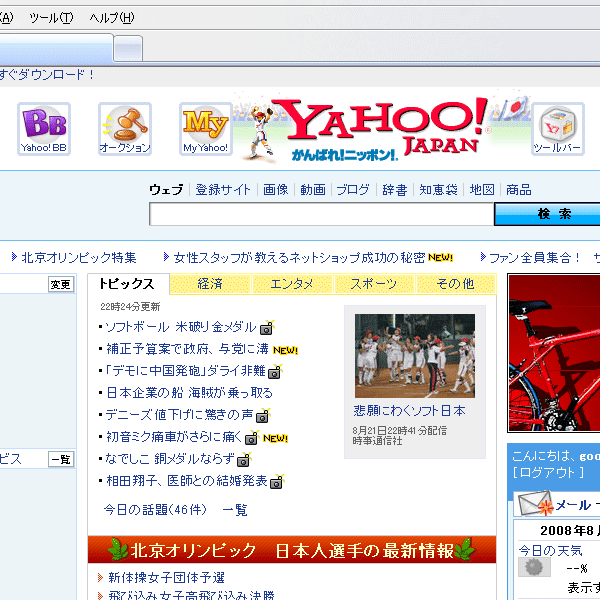This screenshot has width=600, height=600.
Task: Click the 変更 button
Action: (60, 284)
